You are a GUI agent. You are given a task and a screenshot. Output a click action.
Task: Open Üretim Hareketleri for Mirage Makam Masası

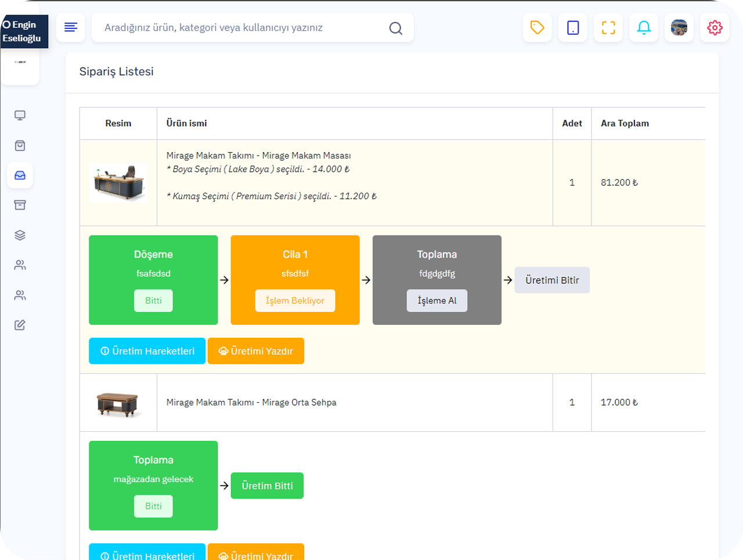click(x=147, y=351)
